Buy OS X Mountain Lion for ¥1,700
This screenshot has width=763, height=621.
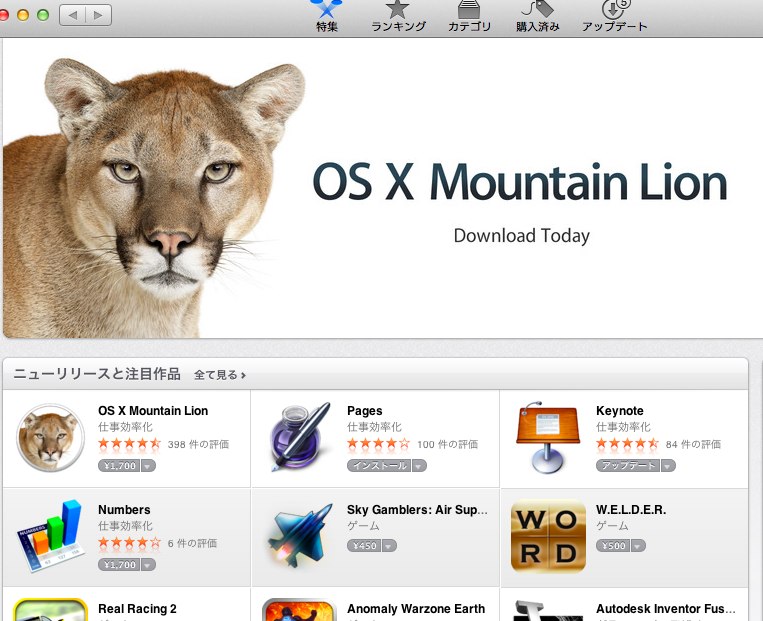click(x=120, y=466)
